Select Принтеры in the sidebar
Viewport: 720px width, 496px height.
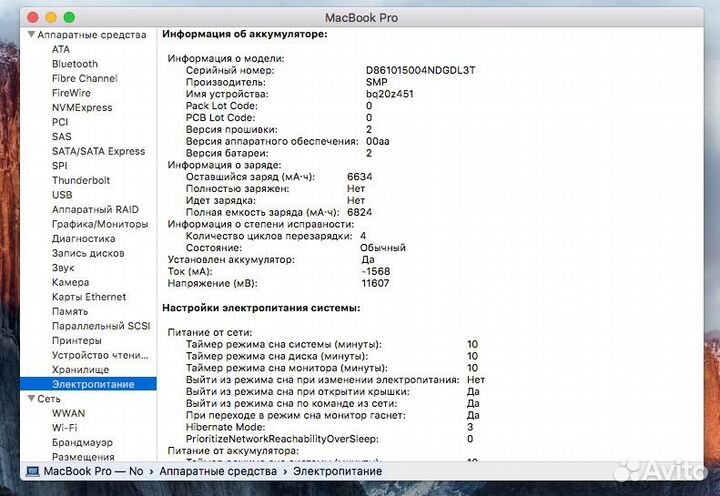77,340
